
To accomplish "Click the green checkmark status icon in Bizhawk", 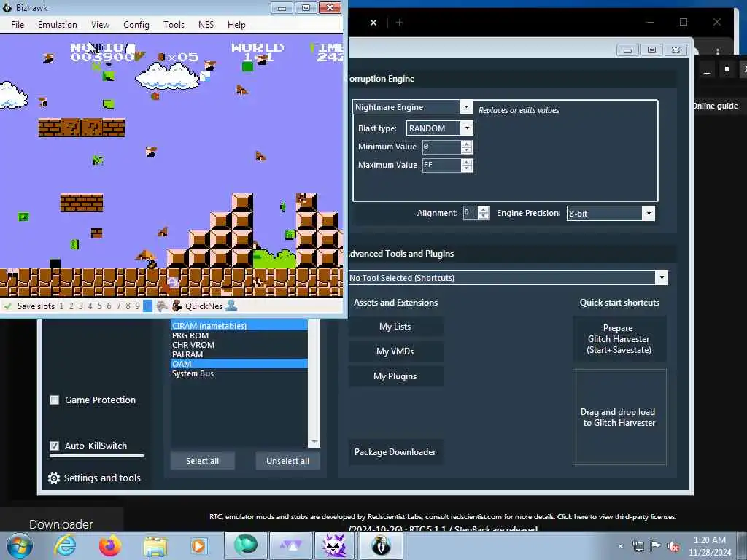I will tap(7, 306).
